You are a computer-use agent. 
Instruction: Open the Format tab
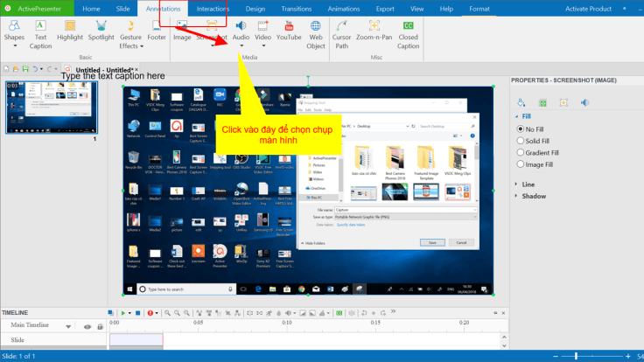(479, 9)
